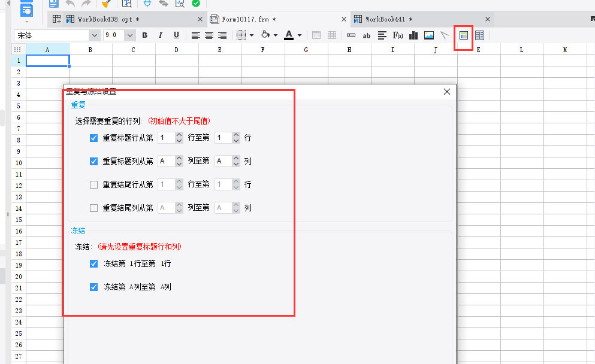
Task: Insert a widget via the text field icon
Action: pyautogui.click(x=351, y=35)
